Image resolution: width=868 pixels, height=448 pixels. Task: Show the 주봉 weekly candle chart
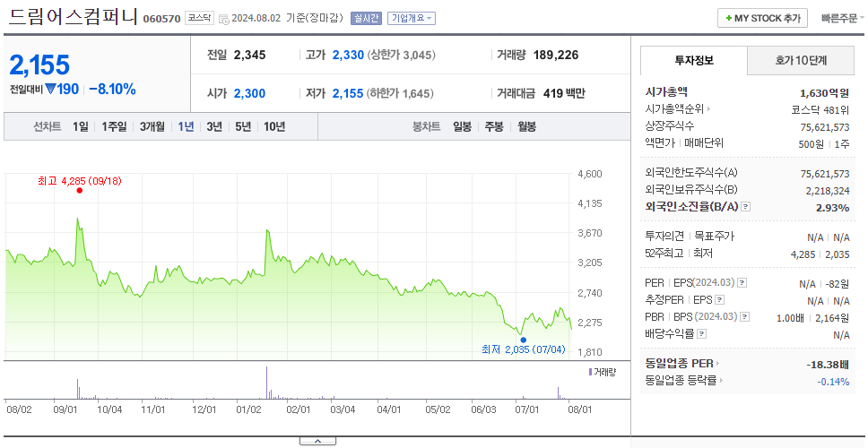(x=494, y=126)
